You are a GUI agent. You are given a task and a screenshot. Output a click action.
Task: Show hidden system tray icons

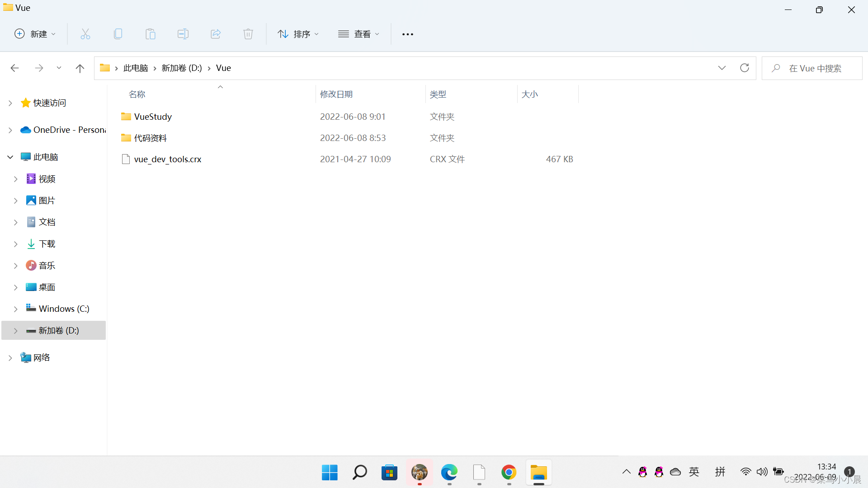click(x=626, y=472)
